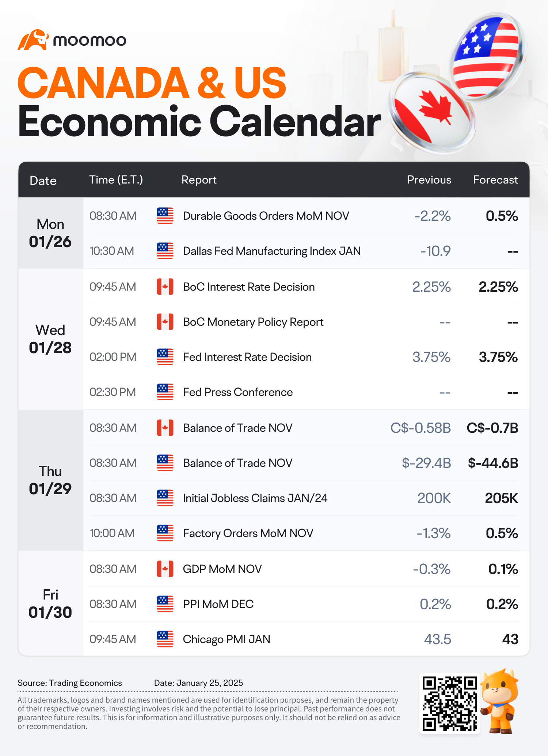548x756 pixels.
Task: Click the Canada flag beside GDP MoM NOV
Action: click(x=165, y=569)
